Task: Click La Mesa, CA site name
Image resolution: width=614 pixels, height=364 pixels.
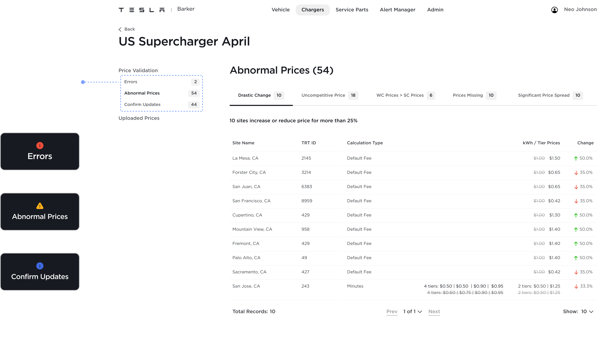Action: 245,158
